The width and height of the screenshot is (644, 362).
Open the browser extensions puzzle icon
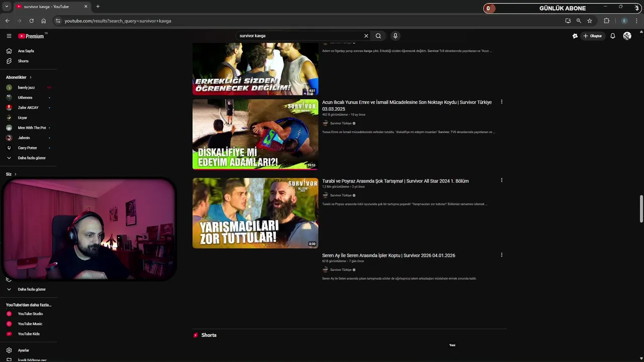pyautogui.click(x=606, y=21)
